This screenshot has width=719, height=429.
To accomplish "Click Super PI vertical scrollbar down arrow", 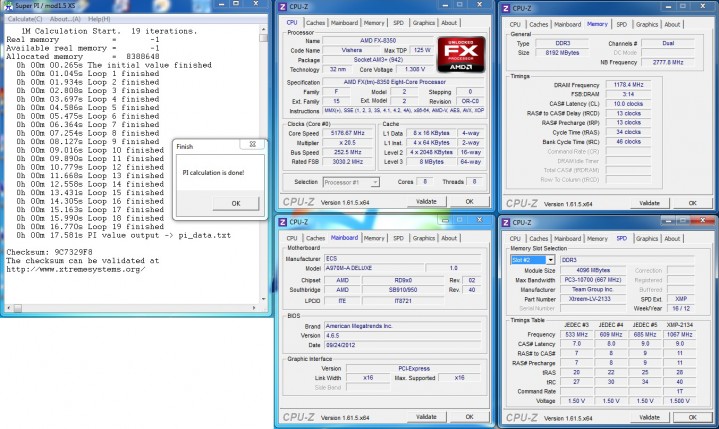I will point(263,299).
